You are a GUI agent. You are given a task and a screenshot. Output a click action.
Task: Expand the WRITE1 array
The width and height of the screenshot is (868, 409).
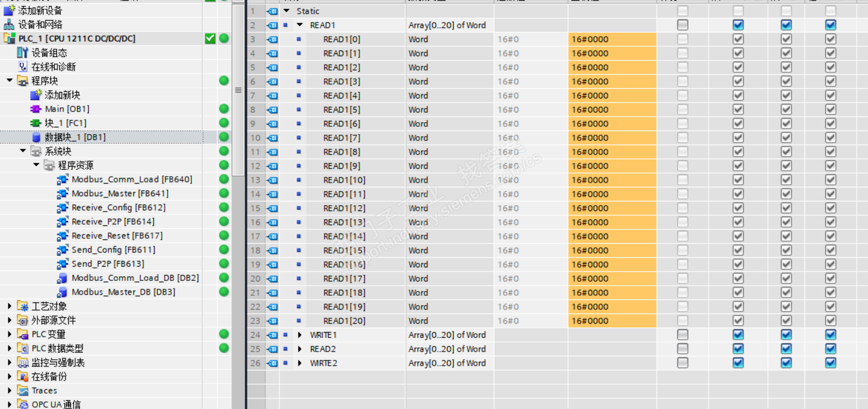click(300, 335)
